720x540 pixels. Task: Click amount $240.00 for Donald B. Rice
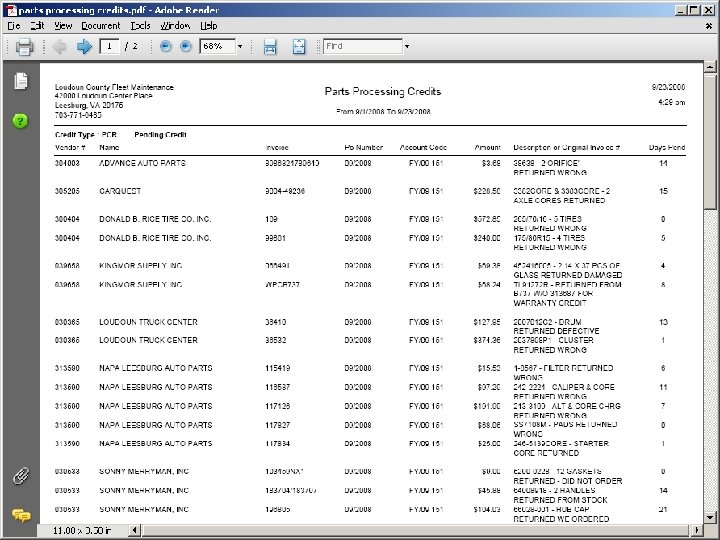[487, 238]
